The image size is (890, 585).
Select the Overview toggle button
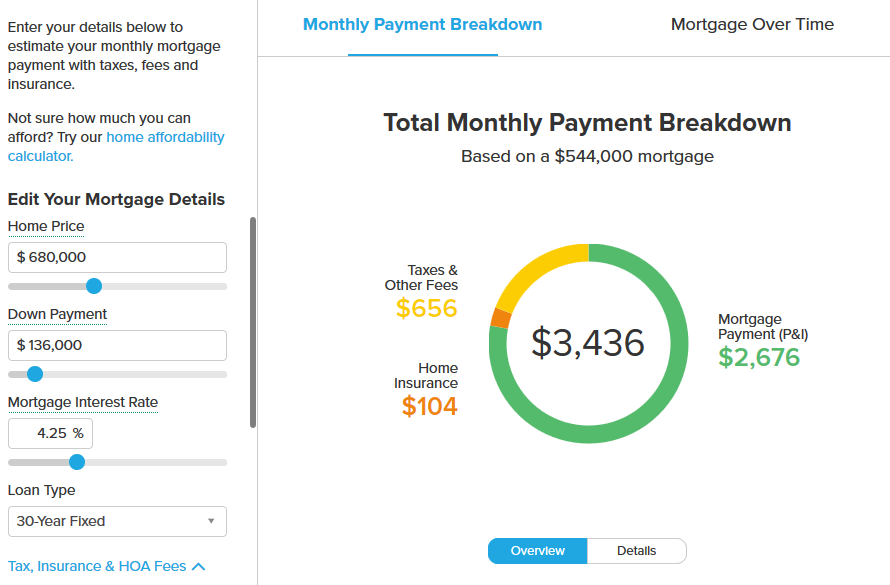point(538,551)
